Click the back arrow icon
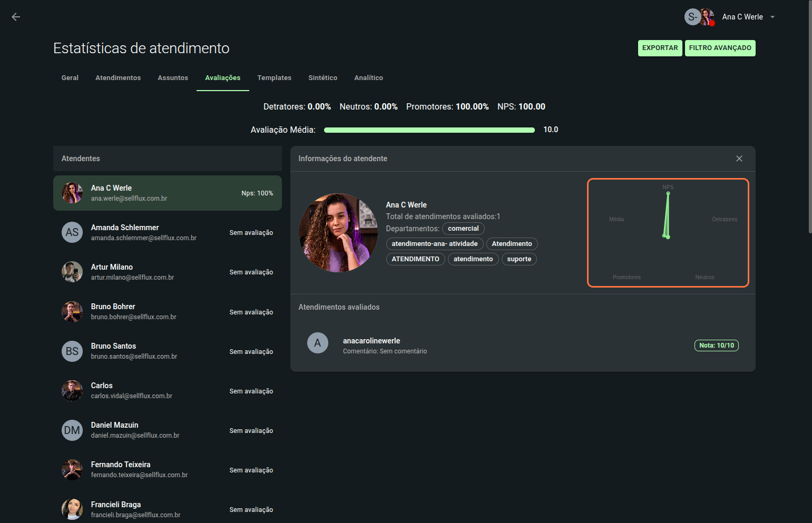This screenshot has width=812, height=523. (x=16, y=17)
